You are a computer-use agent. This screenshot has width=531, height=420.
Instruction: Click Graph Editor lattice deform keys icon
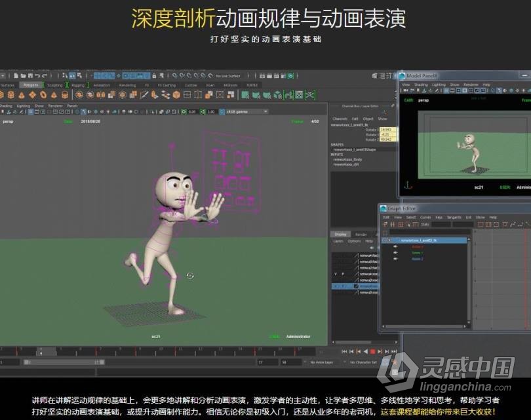(x=401, y=224)
